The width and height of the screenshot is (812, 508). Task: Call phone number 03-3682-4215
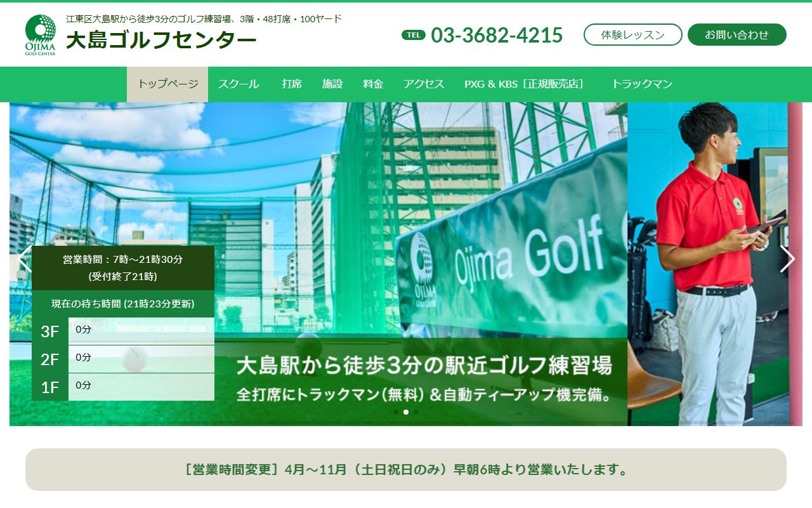497,35
